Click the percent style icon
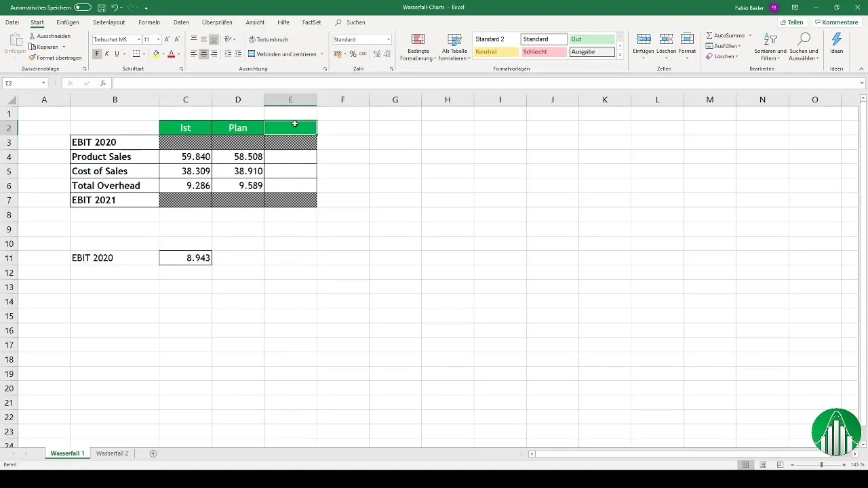This screenshot has width=868, height=488. (353, 54)
